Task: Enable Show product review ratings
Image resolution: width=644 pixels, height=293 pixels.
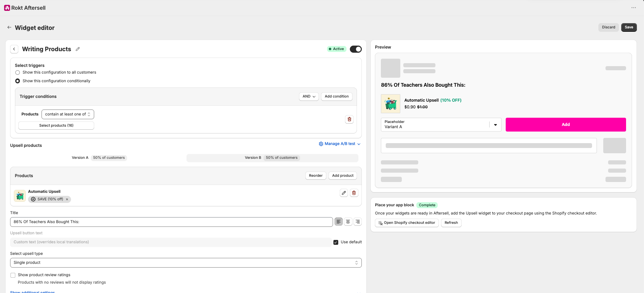Action: click(13, 275)
